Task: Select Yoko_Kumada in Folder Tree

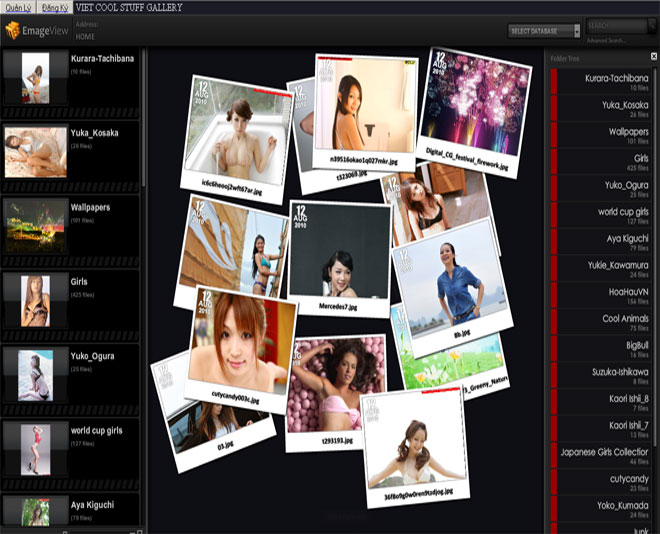Action: pos(601,509)
